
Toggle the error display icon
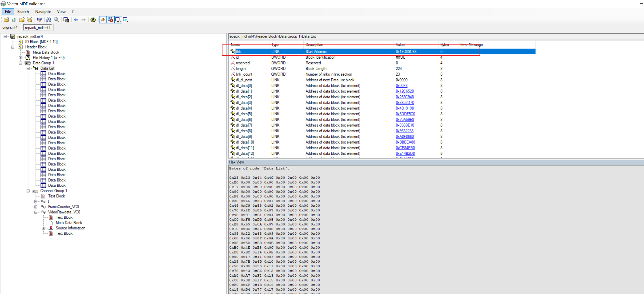(x=111, y=20)
